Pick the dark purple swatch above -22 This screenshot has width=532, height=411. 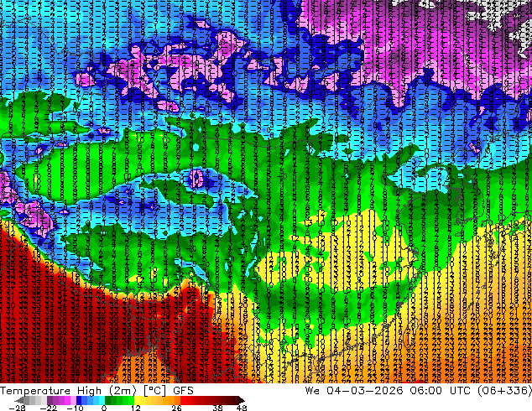(50, 400)
